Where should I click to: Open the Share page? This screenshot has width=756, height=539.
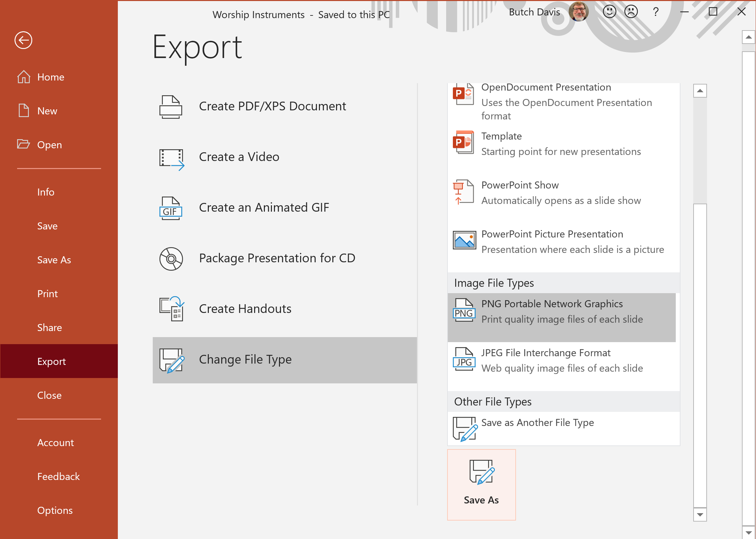(x=59, y=328)
